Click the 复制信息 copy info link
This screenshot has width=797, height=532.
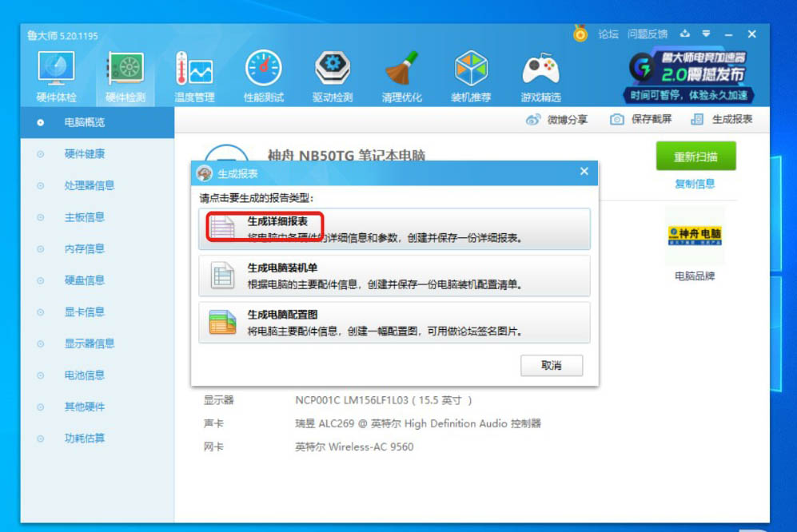[x=695, y=183]
